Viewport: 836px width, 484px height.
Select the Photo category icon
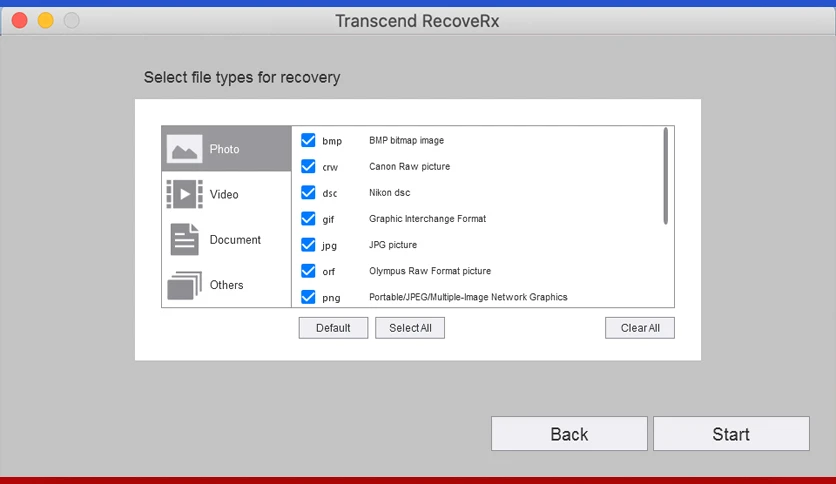pyautogui.click(x=184, y=149)
